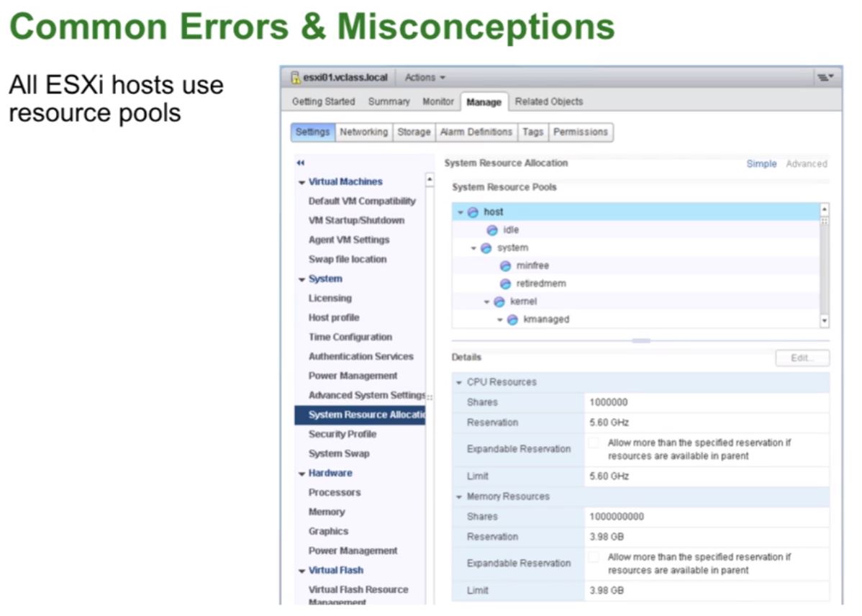Switch to the Advanced allocation view
This screenshot has width=862, height=616.
click(807, 163)
